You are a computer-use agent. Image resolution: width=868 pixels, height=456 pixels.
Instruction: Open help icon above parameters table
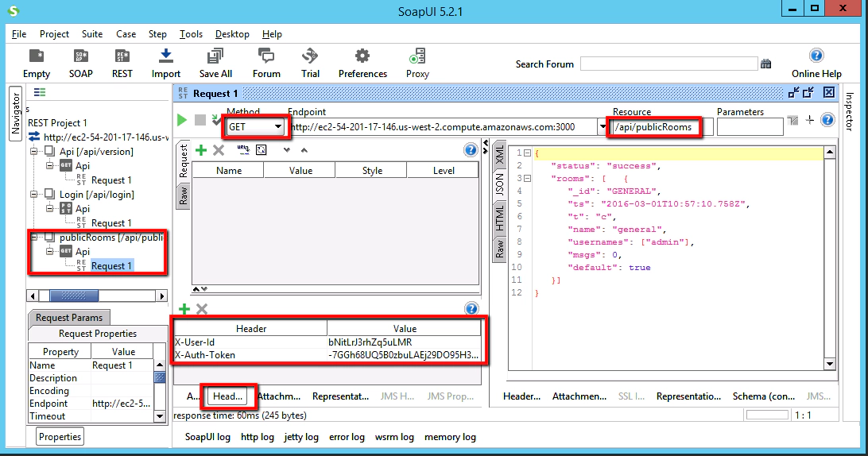[x=471, y=150]
